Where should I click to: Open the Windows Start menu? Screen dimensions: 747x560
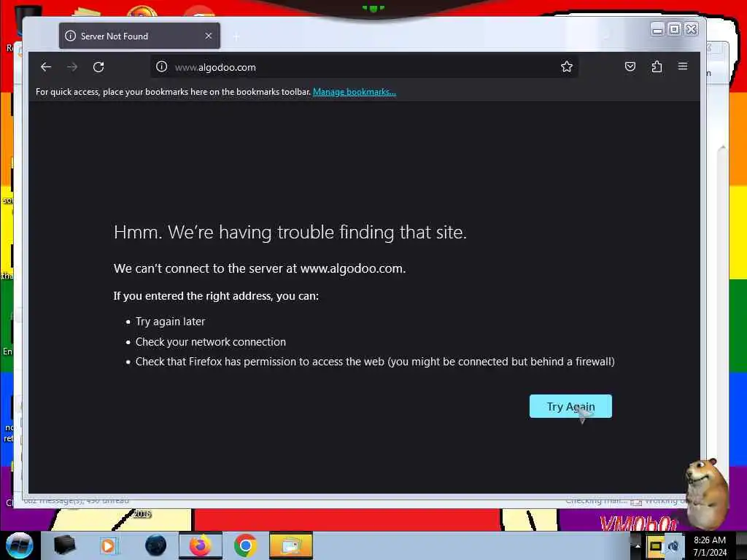pos(19,545)
